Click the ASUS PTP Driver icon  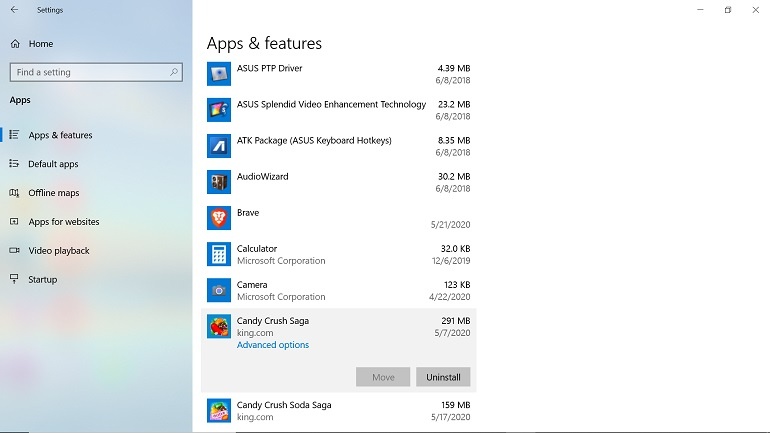(x=219, y=74)
